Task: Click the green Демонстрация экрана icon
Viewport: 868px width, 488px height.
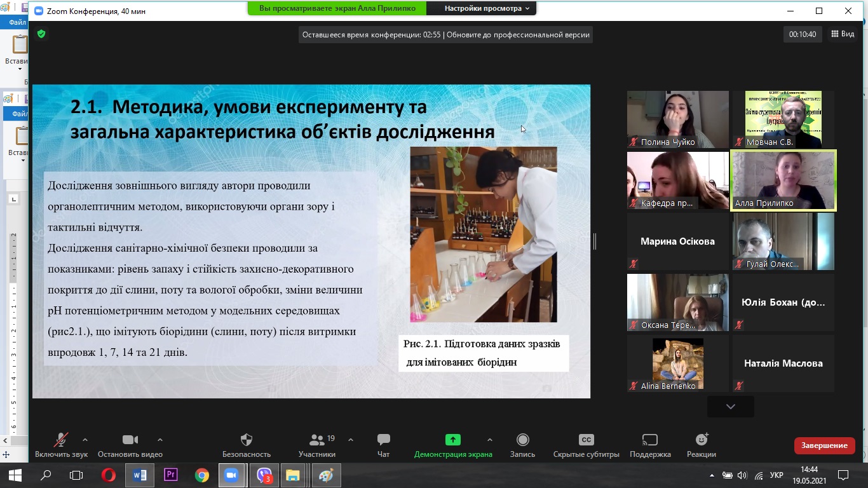Action: pos(452,440)
